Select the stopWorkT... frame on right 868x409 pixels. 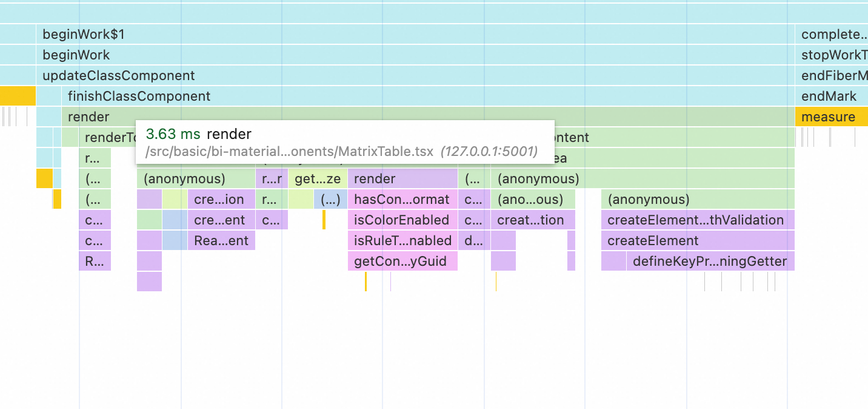tap(831, 55)
